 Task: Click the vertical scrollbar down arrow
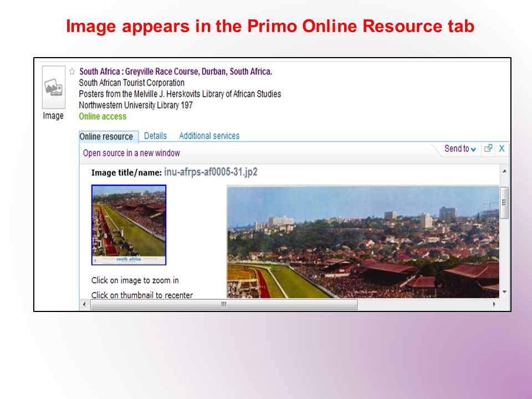pyautogui.click(x=504, y=292)
